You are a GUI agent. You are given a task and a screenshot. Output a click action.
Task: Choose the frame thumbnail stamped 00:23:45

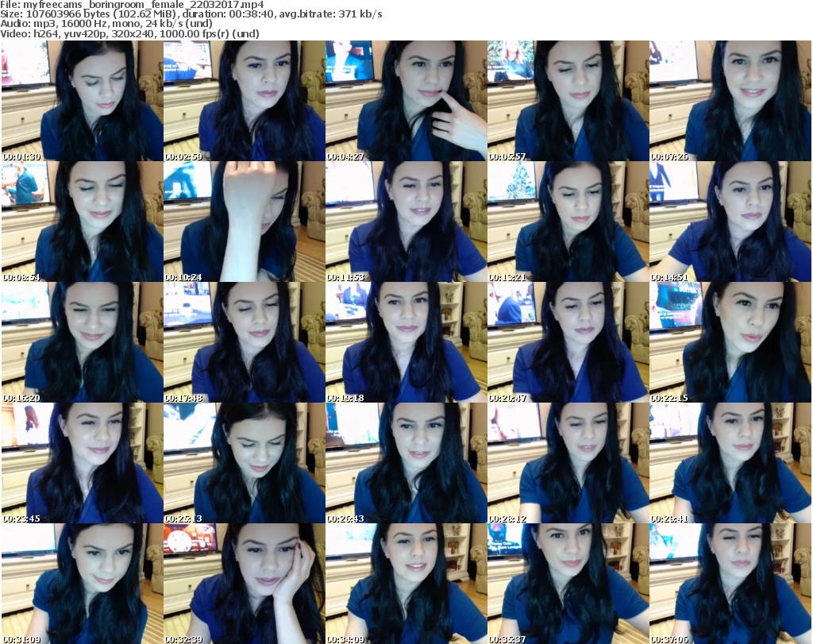click(83, 463)
